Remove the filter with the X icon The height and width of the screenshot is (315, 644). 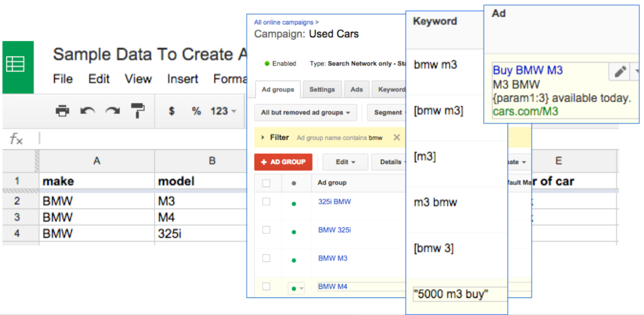397,138
